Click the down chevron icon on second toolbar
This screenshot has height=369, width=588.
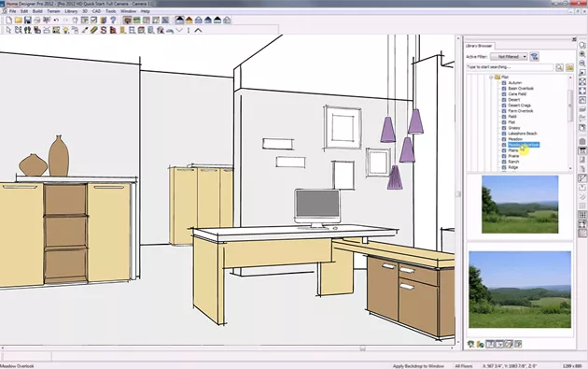pos(179,30)
